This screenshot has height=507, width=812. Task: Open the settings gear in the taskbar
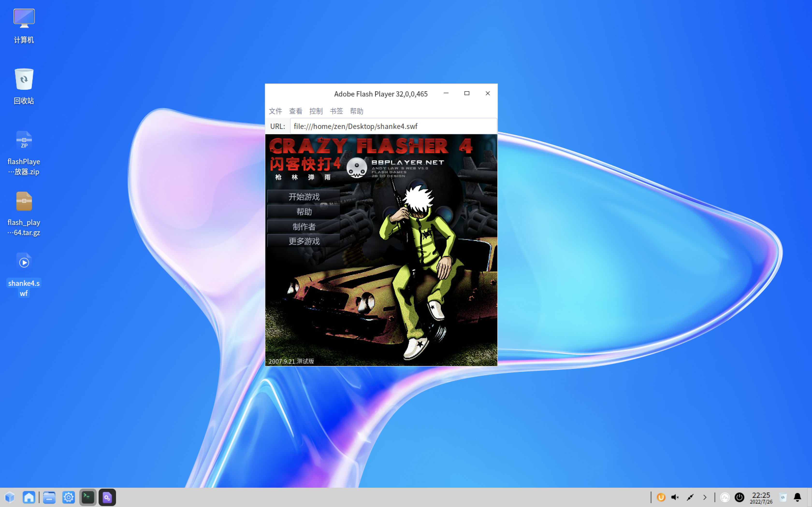(x=68, y=497)
